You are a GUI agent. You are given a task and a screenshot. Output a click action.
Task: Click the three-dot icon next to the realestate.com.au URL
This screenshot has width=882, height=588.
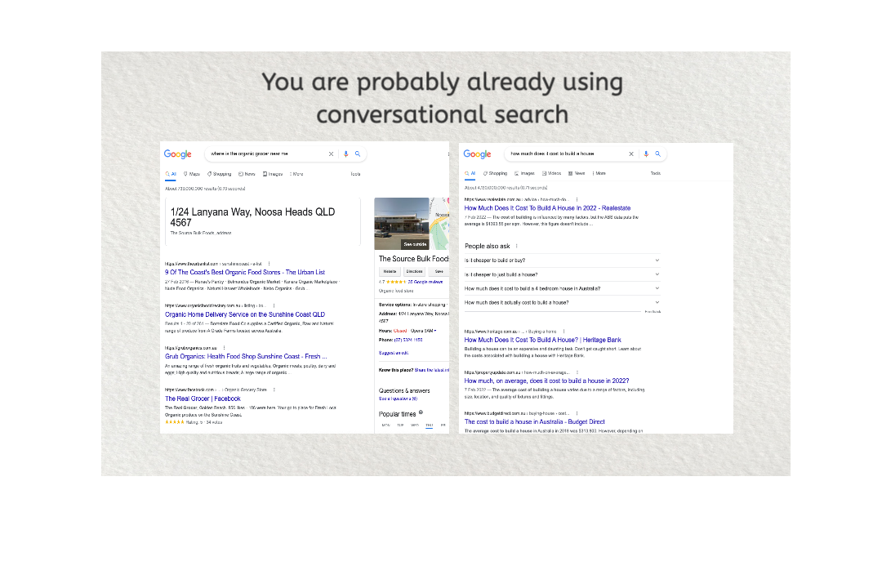point(577,199)
